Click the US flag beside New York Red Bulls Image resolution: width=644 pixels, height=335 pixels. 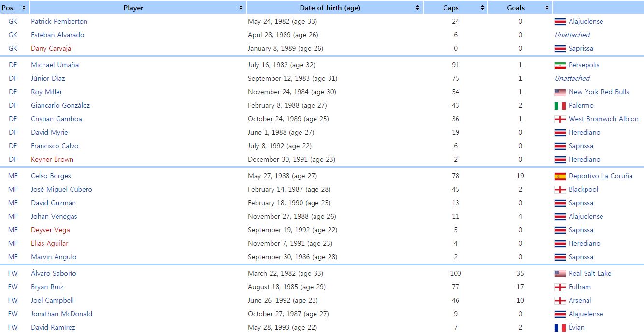(x=560, y=92)
